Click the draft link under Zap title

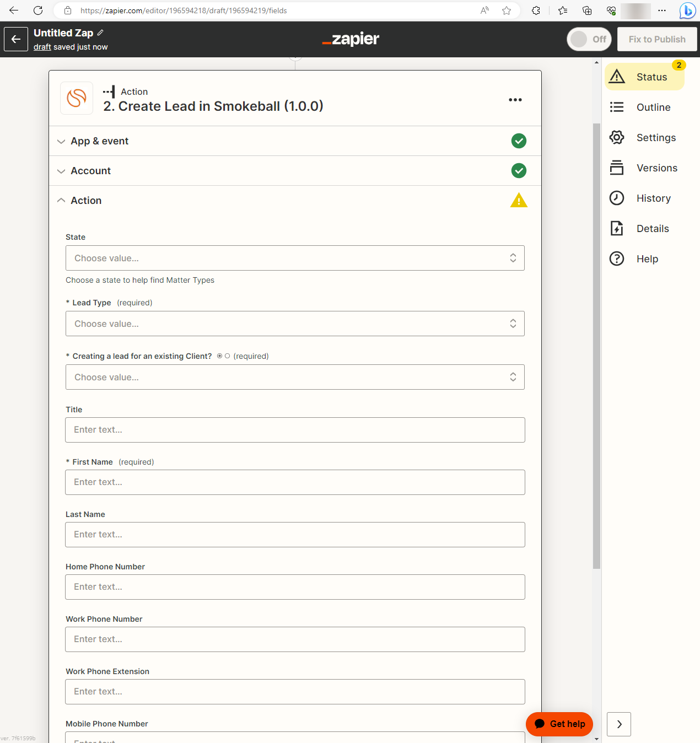42,47
